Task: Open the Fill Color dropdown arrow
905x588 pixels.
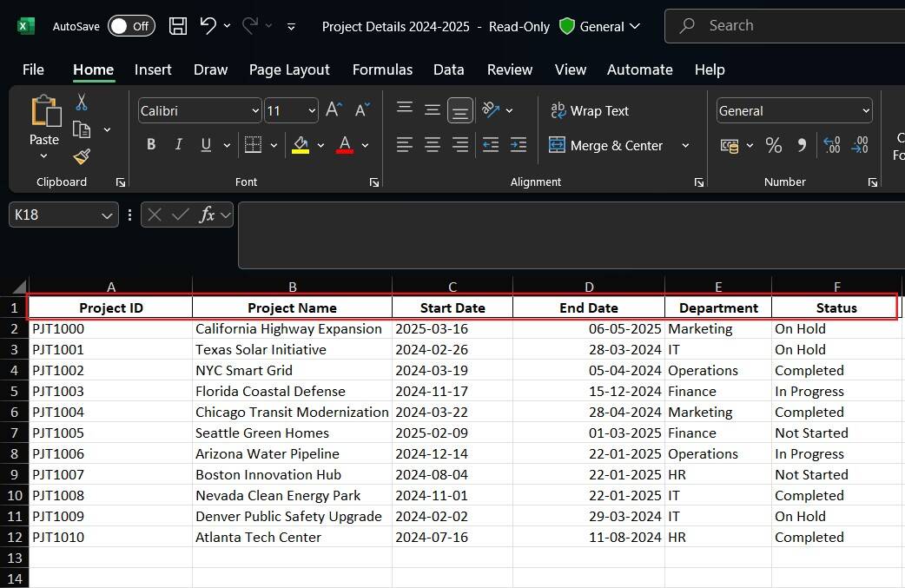Action: (x=319, y=144)
